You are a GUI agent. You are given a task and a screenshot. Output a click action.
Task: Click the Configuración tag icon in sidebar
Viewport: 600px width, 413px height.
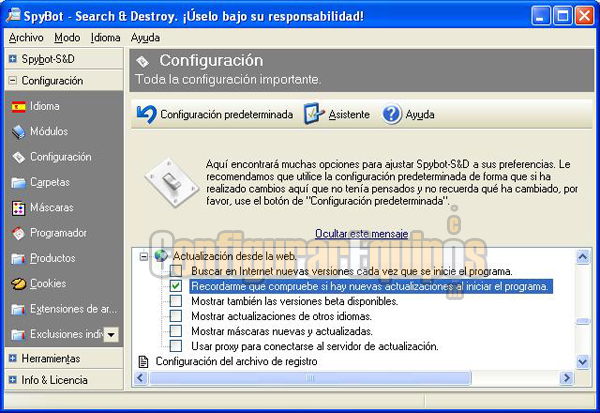click(x=18, y=157)
